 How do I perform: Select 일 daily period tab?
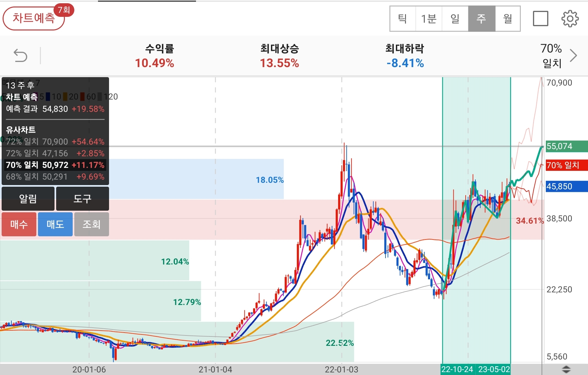click(x=455, y=19)
